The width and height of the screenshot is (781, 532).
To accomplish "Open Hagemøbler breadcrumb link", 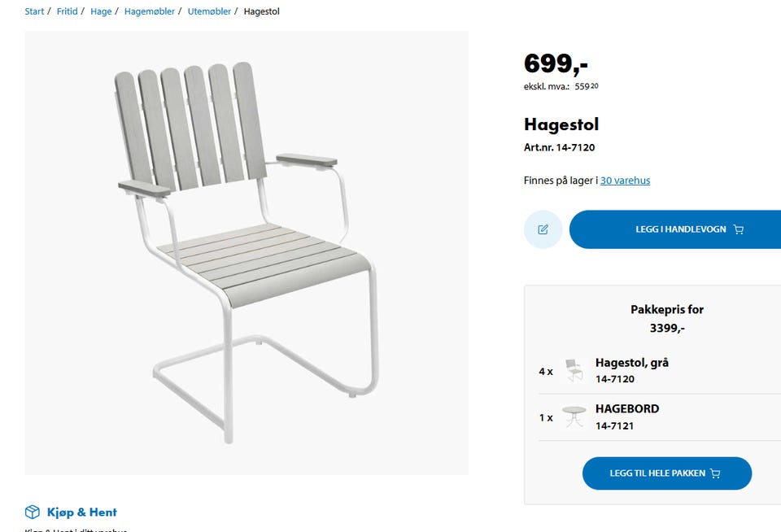I will 149,11.
